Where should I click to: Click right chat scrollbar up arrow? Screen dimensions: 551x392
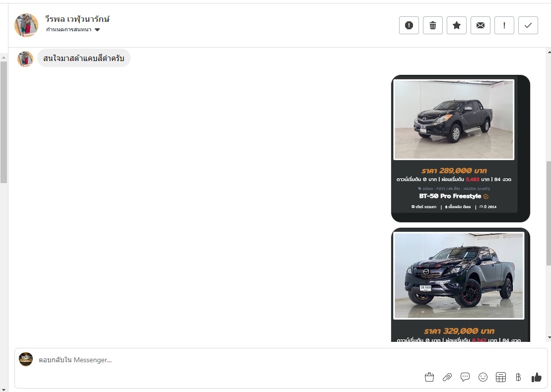coord(549,52)
